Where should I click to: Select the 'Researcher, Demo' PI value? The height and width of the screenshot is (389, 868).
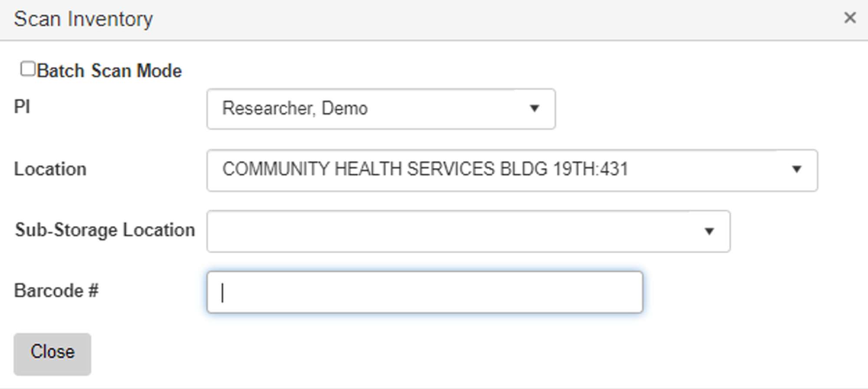coord(295,108)
